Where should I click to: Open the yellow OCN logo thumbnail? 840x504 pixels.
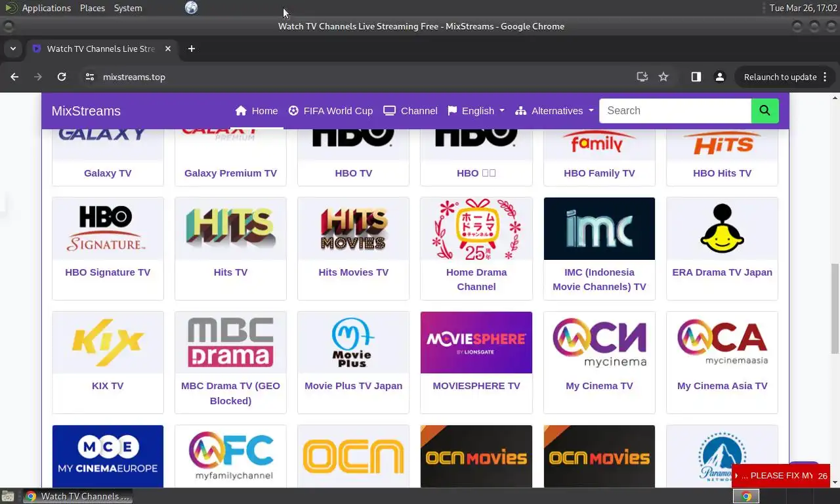353,456
